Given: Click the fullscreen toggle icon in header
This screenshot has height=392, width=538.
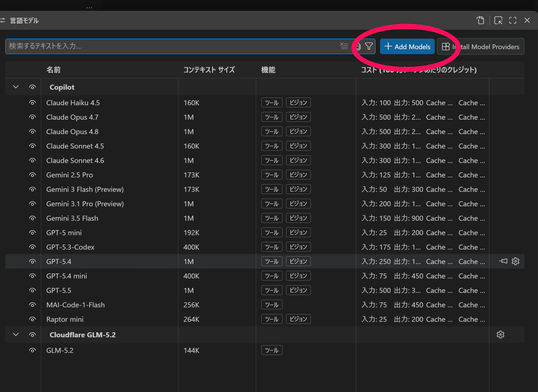Looking at the screenshot, I should 512,20.
